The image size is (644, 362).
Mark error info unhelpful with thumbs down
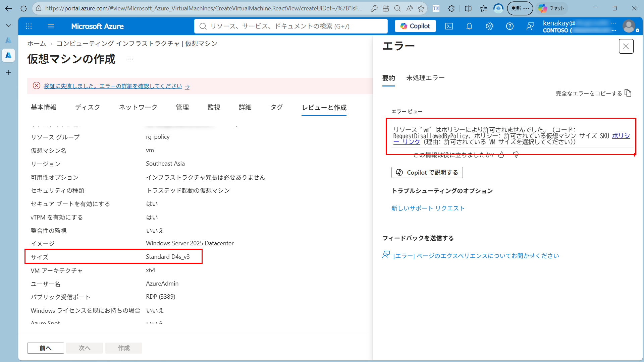pyautogui.click(x=516, y=155)
